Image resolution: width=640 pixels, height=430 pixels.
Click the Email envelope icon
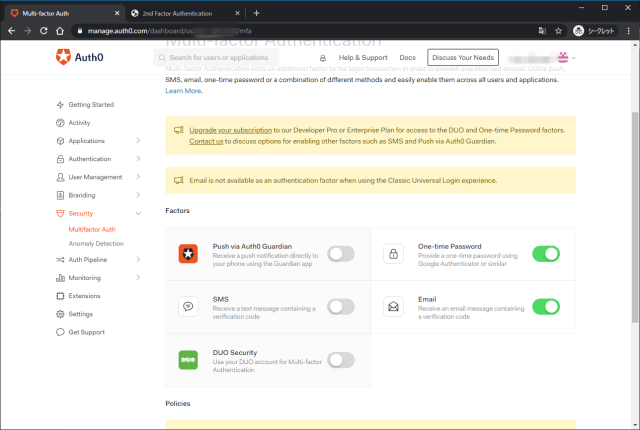pos(393,306)
